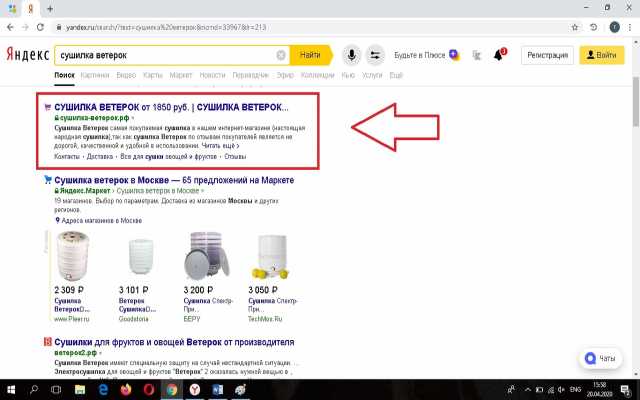Select the Картинки tab
Image resolution: width=640 pixels, height=400 pixels.
point(95,75)
